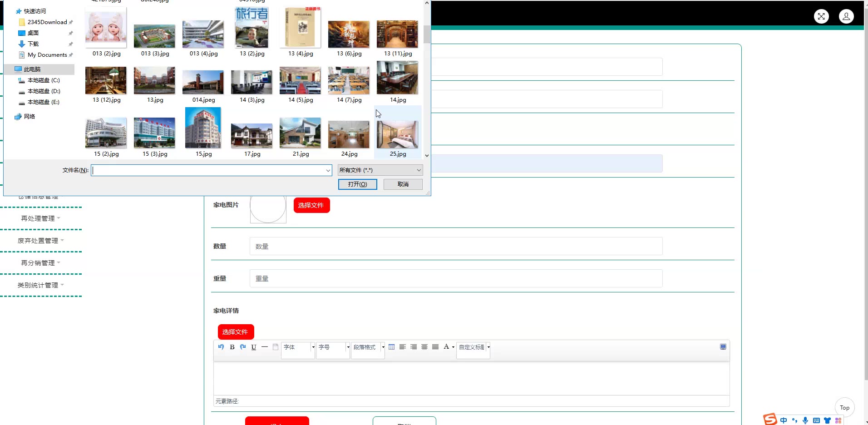Click 选择文件 under 家电详情

tap(236, 332)
